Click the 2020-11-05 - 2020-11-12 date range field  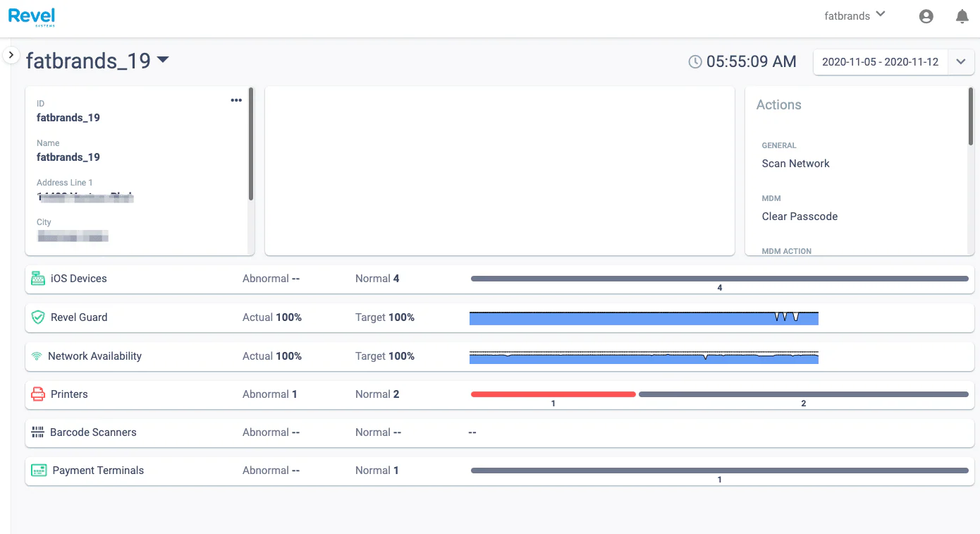881,62
